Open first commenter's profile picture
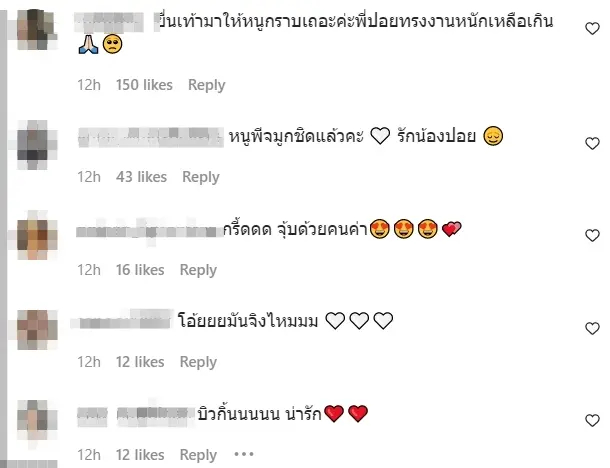The height and width of the screenshot is (468, 610). pos(37,29)
